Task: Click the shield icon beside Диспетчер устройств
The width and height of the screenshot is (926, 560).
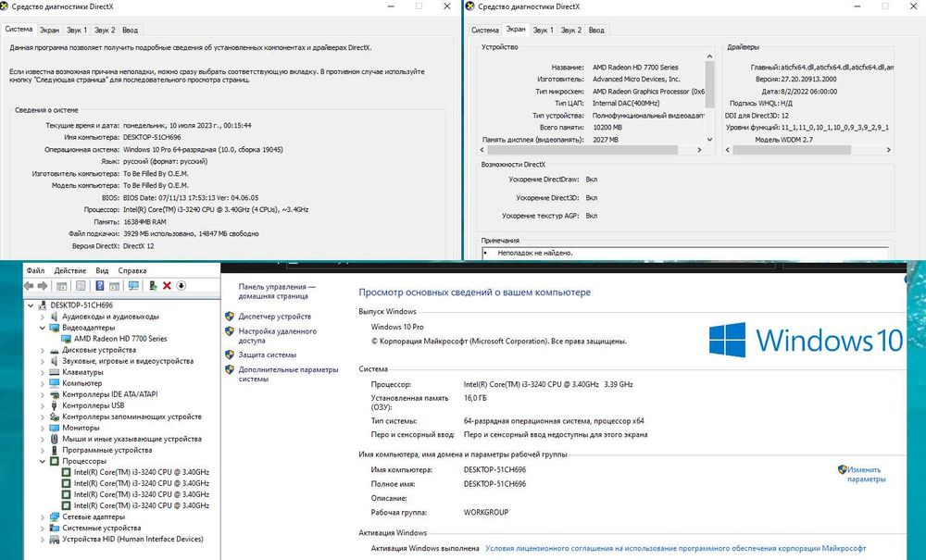Action: (x=230, y=317)
